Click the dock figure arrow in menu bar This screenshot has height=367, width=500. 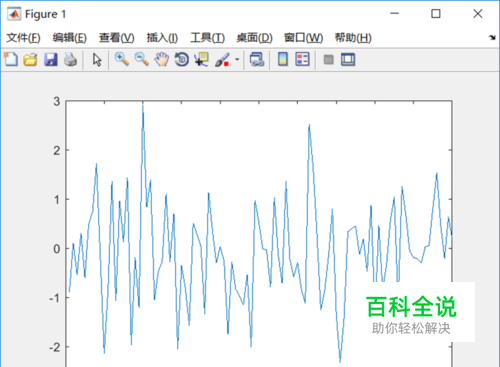(x=492, y=37)
